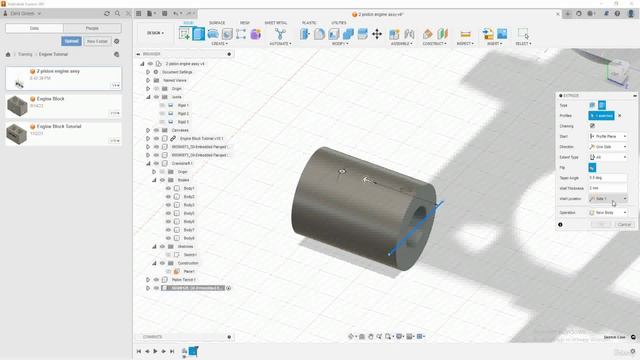Open the Extent Type dropdown
The width and height of the screenshot is (640, 360).
[x=608, y=157]
